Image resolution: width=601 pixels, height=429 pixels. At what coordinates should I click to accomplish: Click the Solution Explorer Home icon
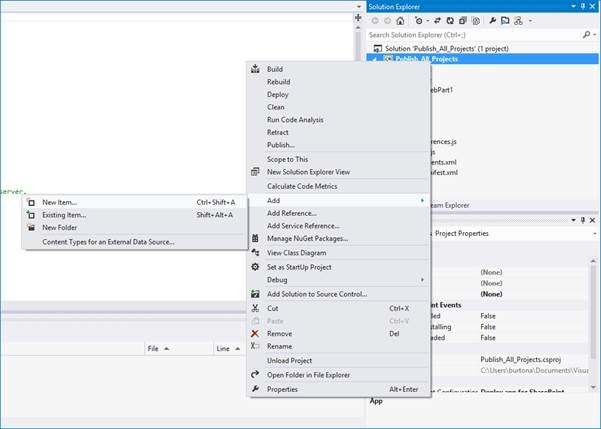click(x=400, y=21)
